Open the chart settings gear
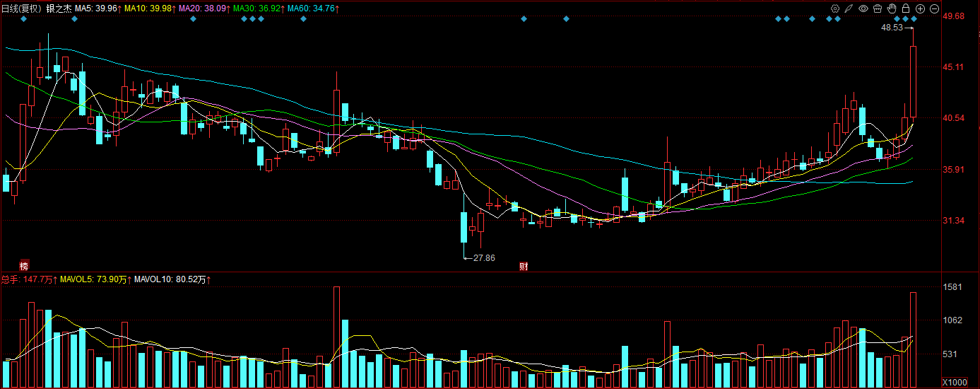Viewport: 980px width, 389px height. [x=835, y=8]
